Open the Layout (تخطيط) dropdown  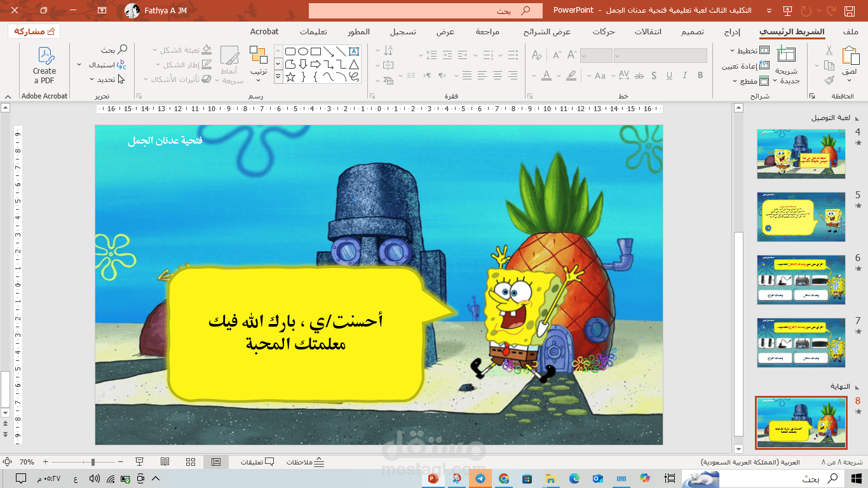click(x=749, y=51)
